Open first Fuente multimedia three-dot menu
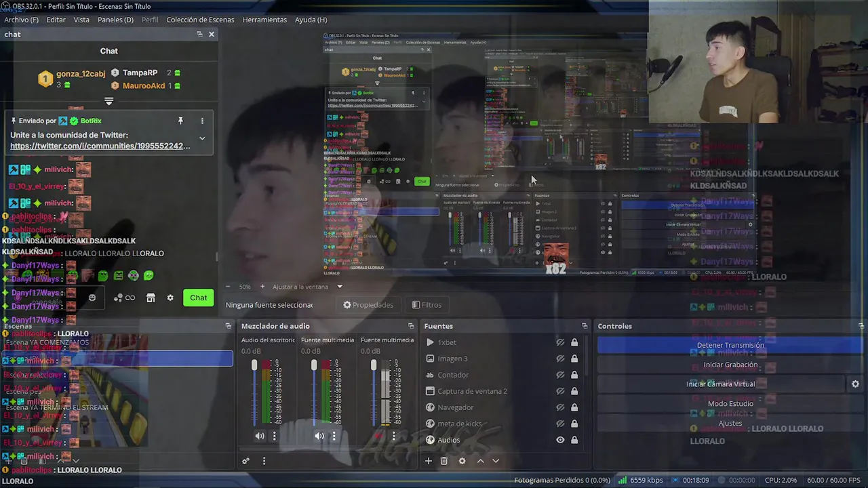Viewport: 868px width, 488px height. (334, 436)
